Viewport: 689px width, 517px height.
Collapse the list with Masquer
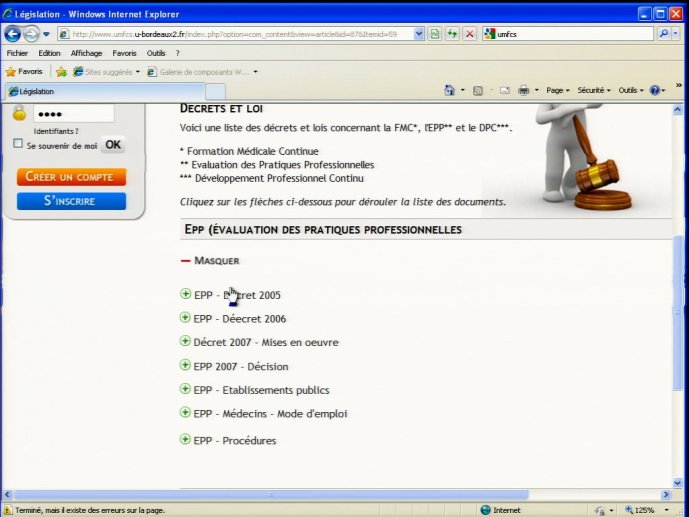click(x=210, y=261)
